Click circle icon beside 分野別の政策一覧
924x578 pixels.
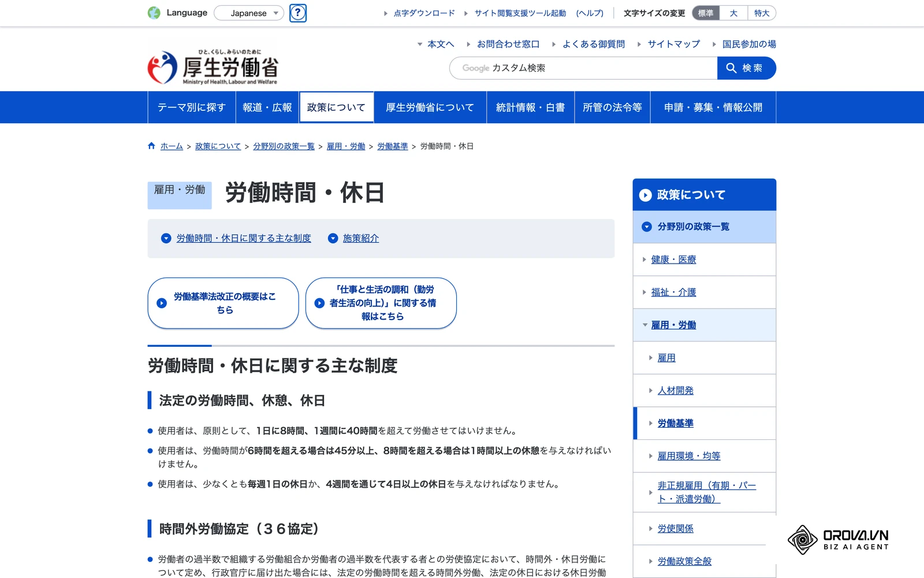647,227
